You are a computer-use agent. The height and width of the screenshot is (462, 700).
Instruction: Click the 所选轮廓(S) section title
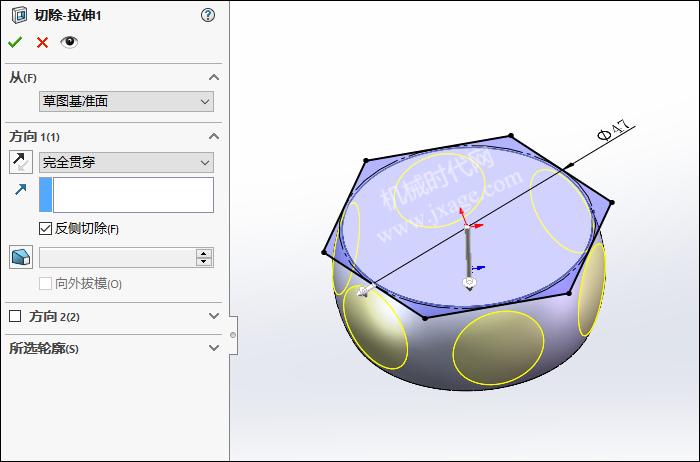44,348
